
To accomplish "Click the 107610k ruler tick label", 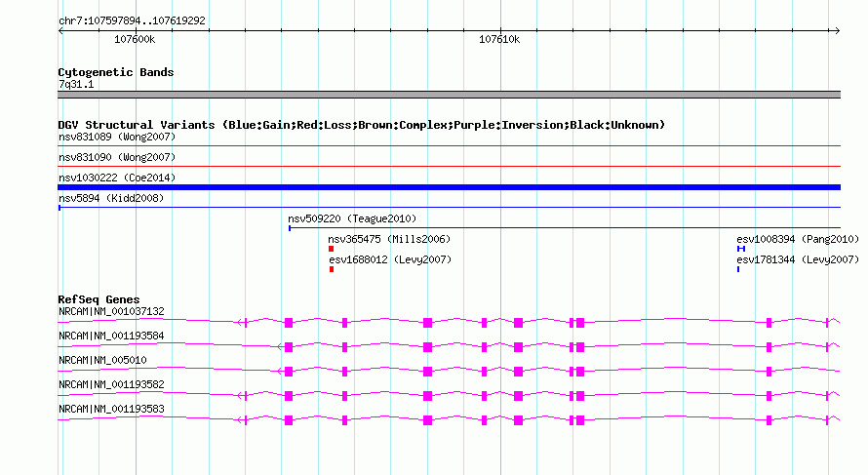I will 499,39.
